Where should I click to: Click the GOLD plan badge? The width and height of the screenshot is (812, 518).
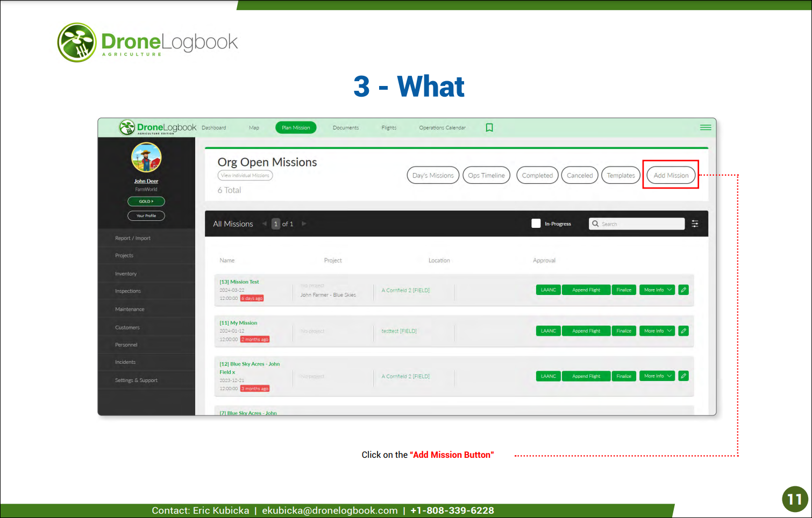146,202
